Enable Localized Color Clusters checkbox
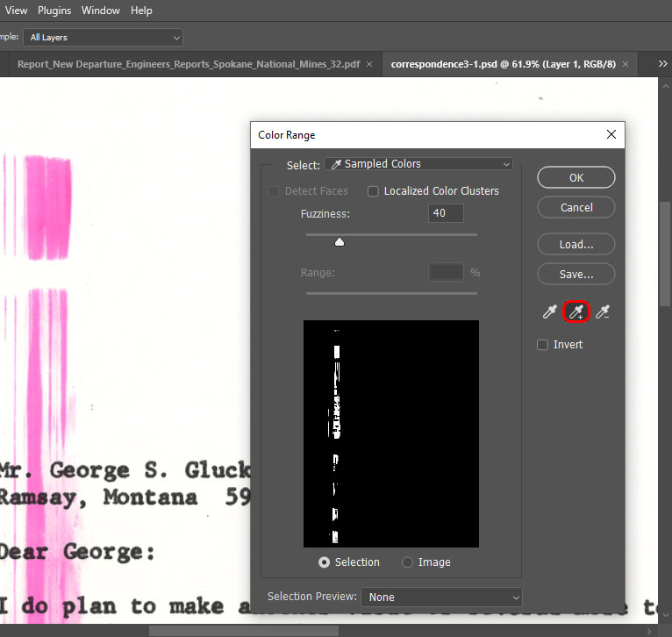Screen dimensions: 672x637 point(373,191)
